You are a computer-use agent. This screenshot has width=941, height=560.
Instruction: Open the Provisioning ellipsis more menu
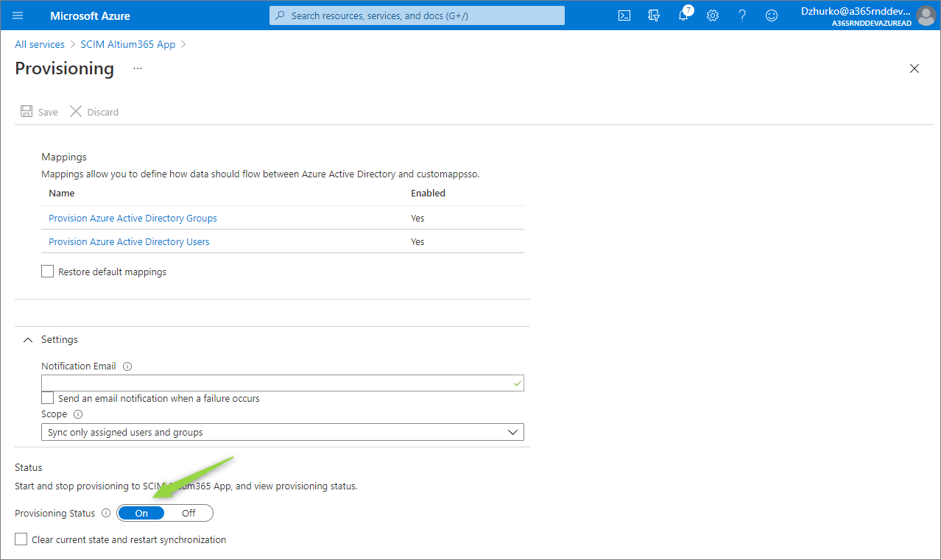click(138, 68)
